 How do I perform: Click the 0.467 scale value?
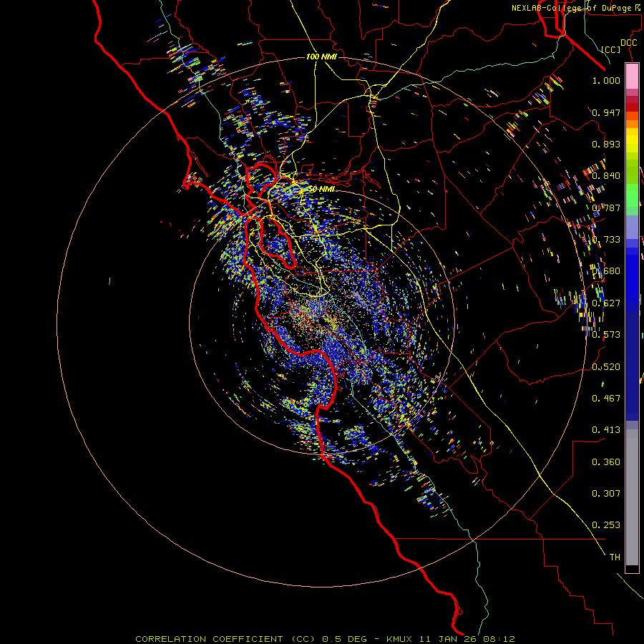606,399
